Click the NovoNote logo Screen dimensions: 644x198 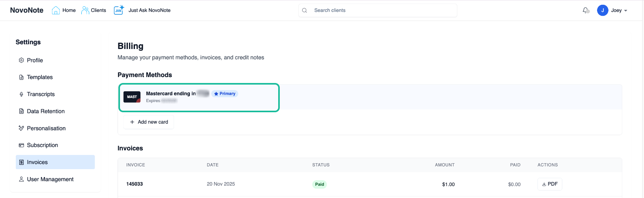point(27,10)
